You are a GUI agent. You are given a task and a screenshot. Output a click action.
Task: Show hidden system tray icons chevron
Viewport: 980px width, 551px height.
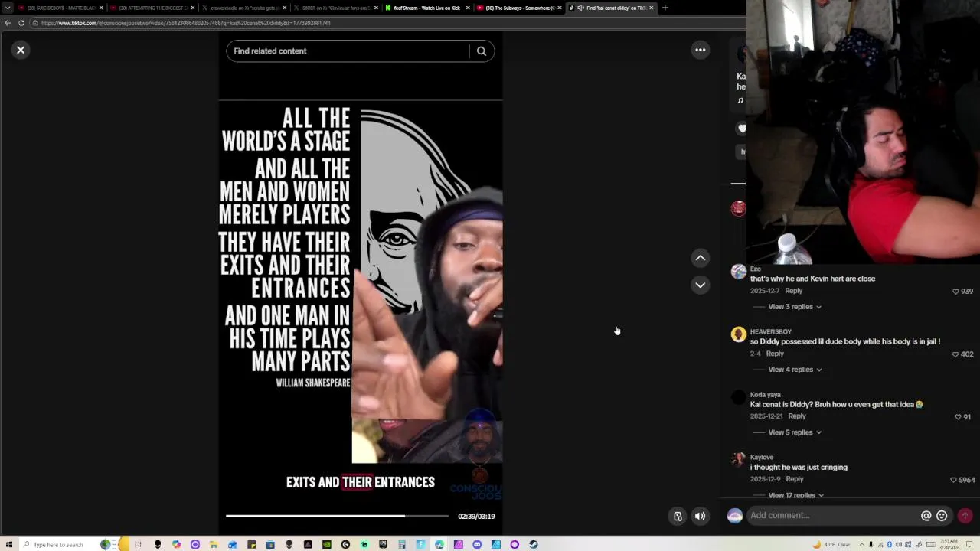[862, 544]
